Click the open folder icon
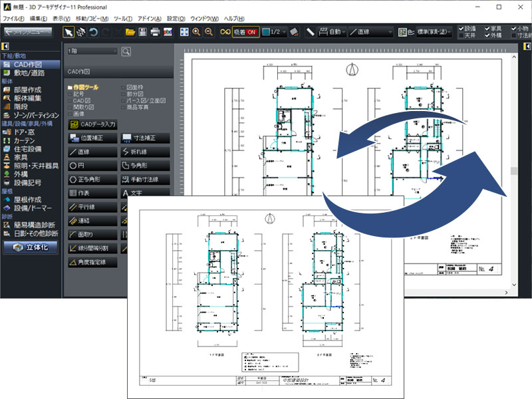 130,32
